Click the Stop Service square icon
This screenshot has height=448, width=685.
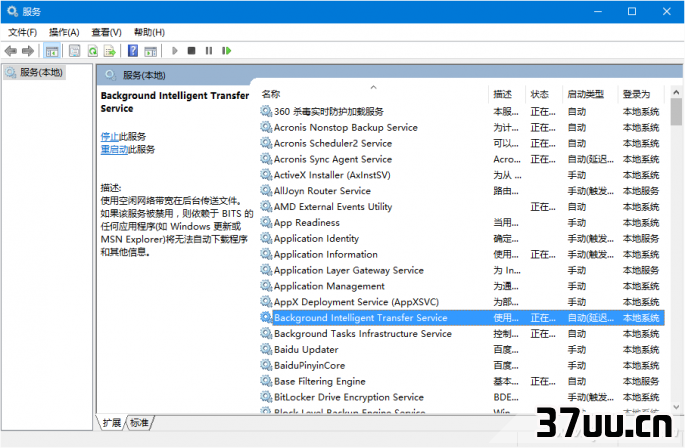[x=191, y=51]
